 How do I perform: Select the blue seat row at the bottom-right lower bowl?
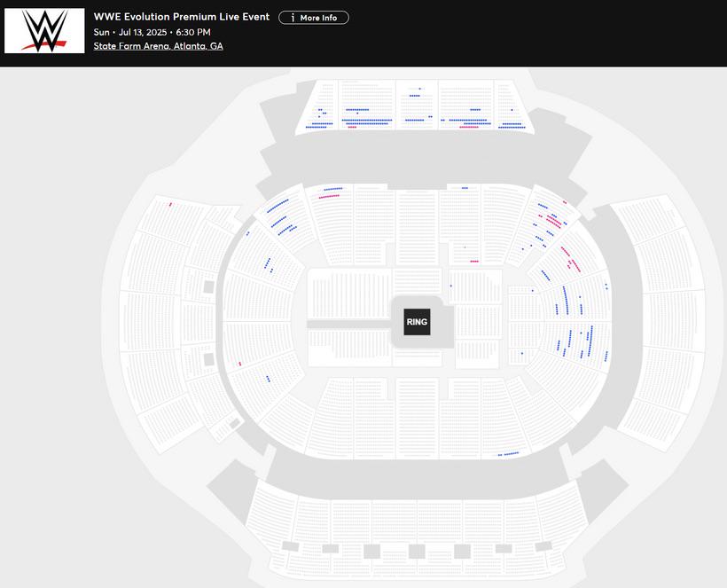[508, 454]
